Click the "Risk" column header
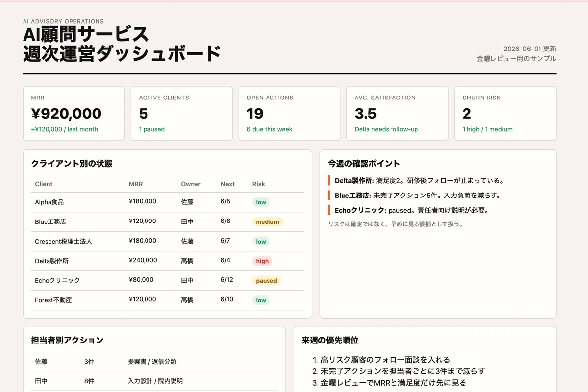Viewport: 588px width, 392px height. tap(258, 184)
